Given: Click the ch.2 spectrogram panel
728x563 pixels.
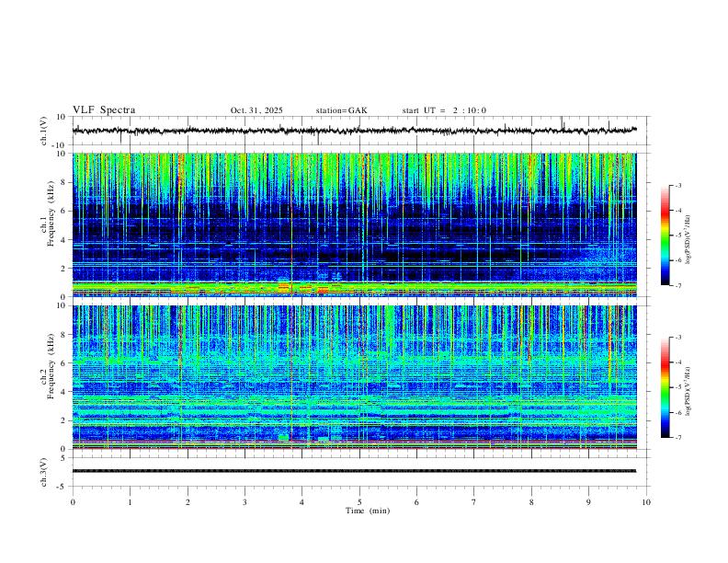Looking at the screenshot, I should click(x=354, y=377).
